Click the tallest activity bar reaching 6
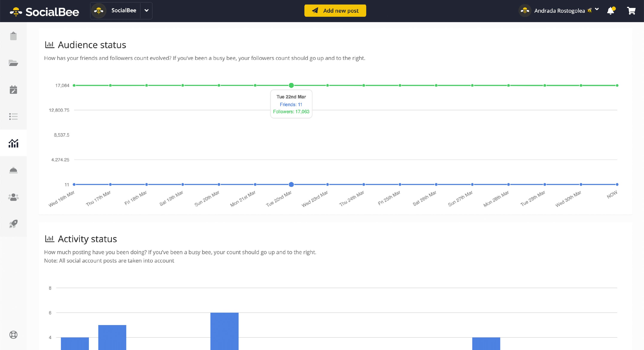 coord(225,331)
